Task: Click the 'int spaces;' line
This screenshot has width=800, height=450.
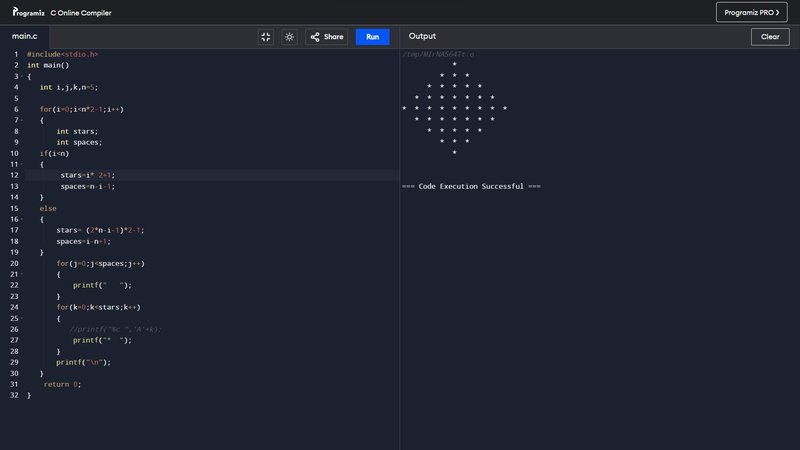Action: click(x=79, y=142)
